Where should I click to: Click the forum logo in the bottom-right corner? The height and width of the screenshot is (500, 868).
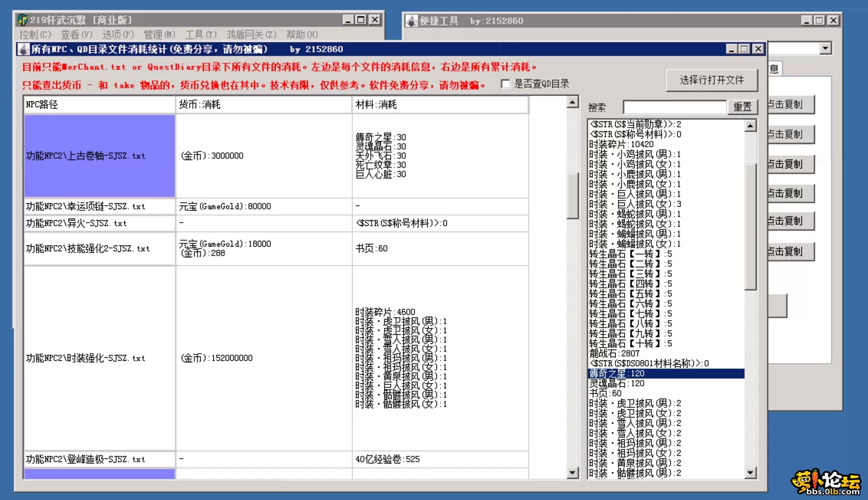[826, 482]
